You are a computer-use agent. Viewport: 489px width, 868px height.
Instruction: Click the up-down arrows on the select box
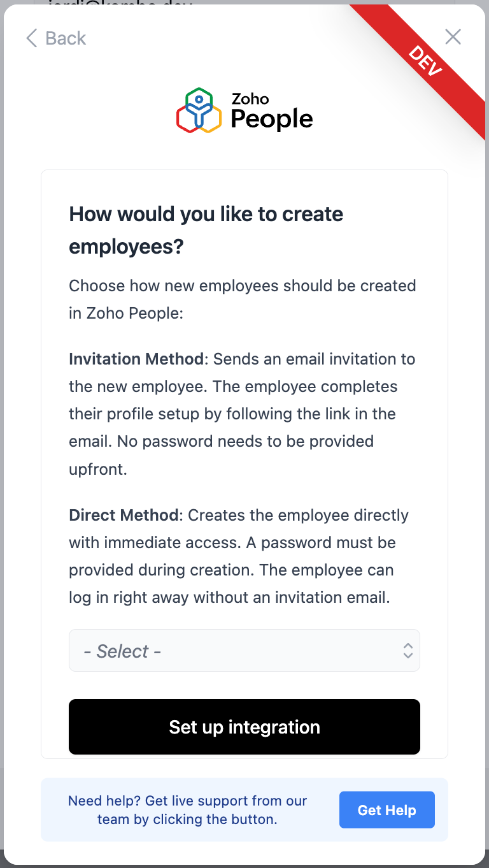click(408, 651)
